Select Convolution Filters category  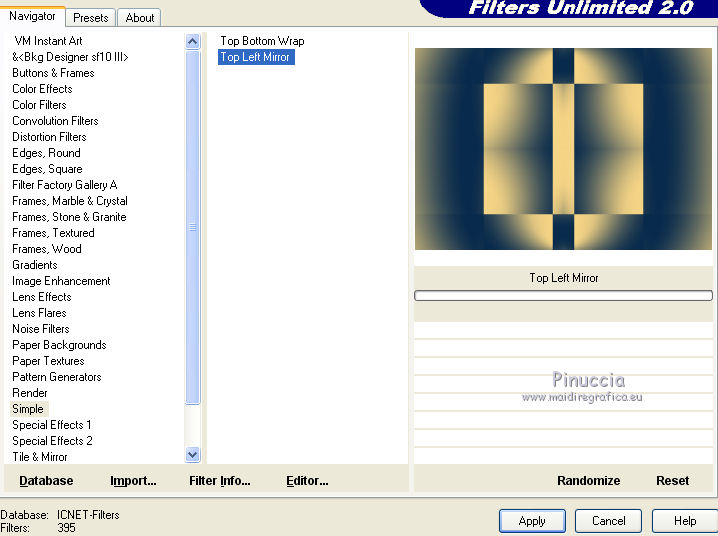point(55,121)
